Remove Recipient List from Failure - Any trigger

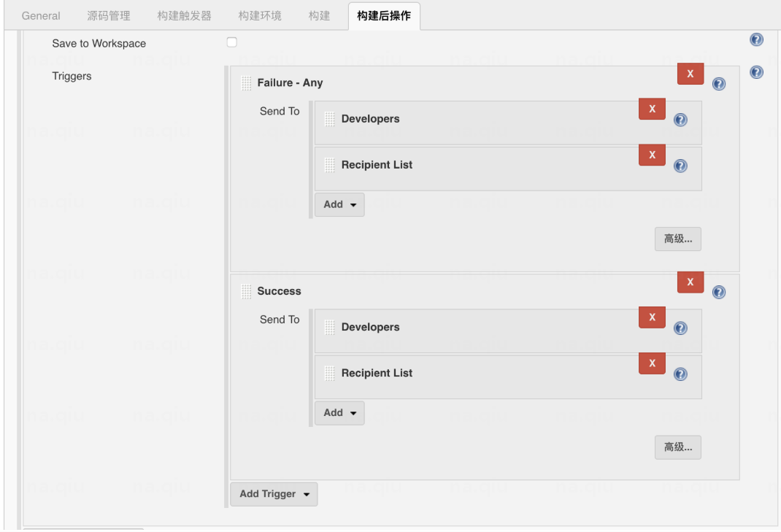(x=652, y=155)
